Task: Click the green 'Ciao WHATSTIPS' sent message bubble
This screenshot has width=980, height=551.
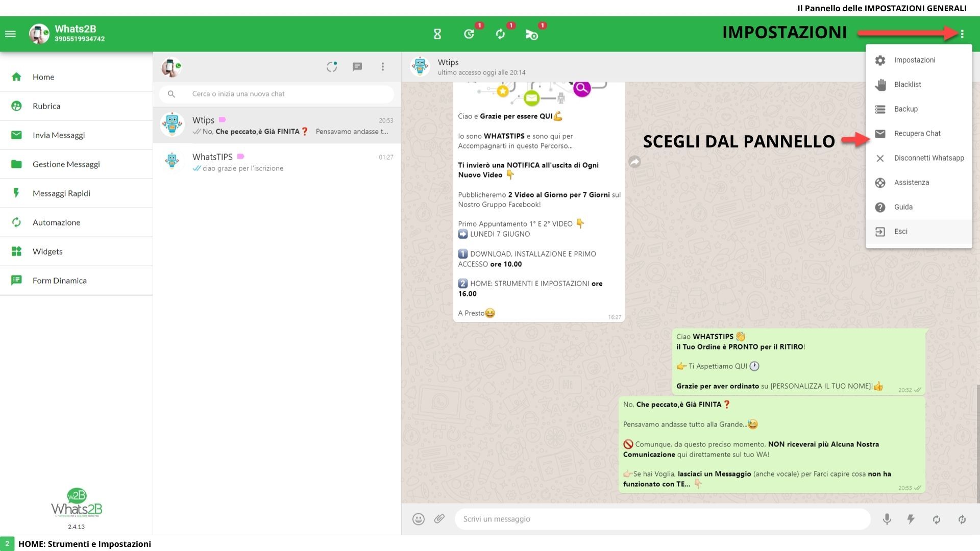Action: 799,362
